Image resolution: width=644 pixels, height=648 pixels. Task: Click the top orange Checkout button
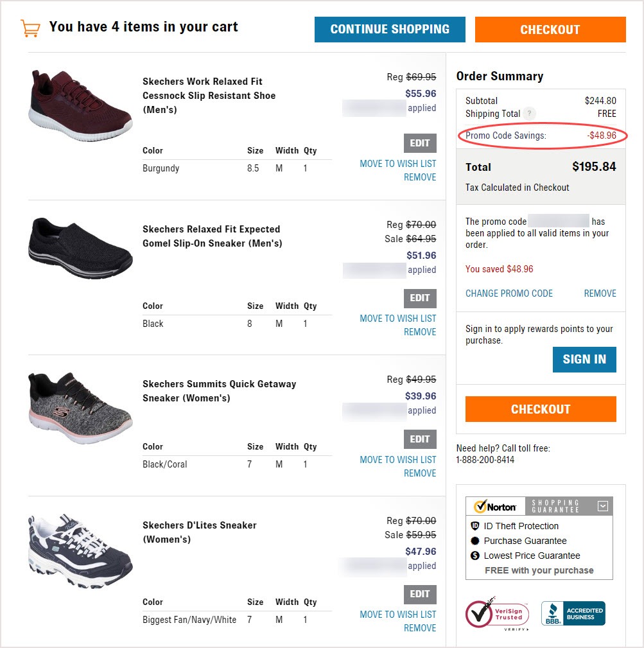point(550,30)
